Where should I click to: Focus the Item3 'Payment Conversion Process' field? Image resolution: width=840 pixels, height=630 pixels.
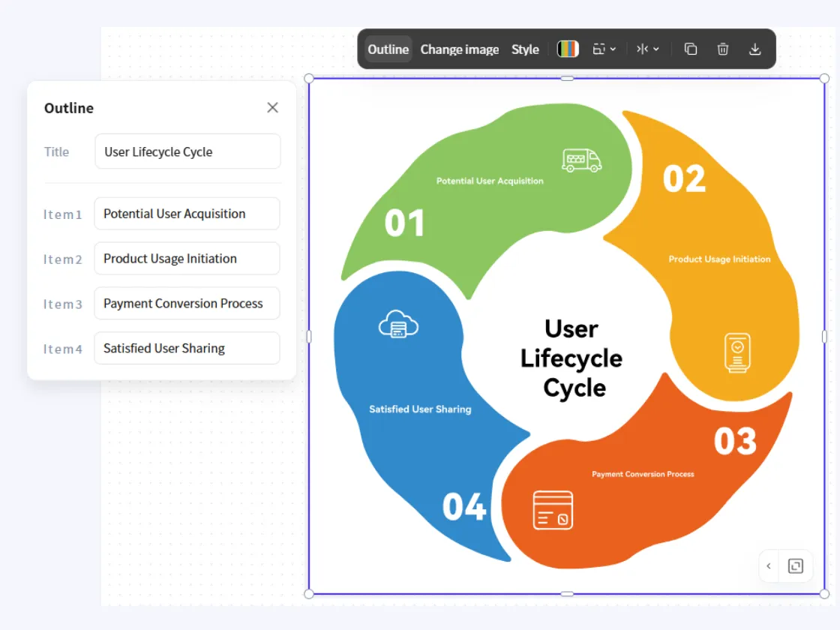point(187,304)
